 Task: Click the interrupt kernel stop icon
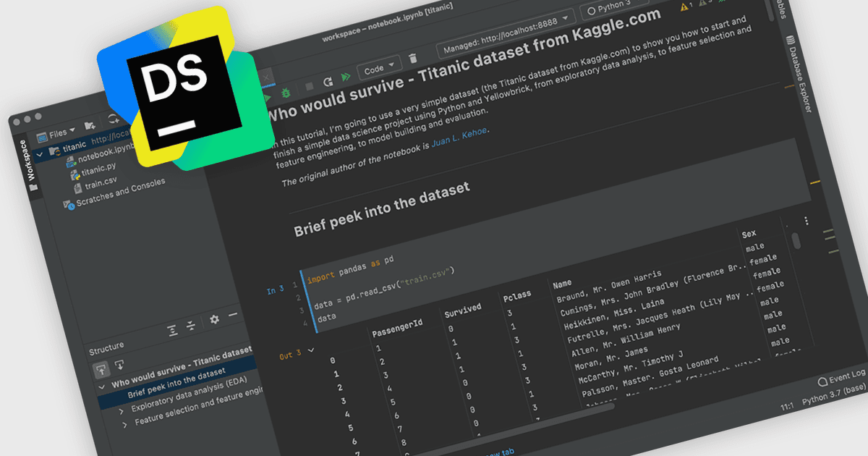point(309,86)
